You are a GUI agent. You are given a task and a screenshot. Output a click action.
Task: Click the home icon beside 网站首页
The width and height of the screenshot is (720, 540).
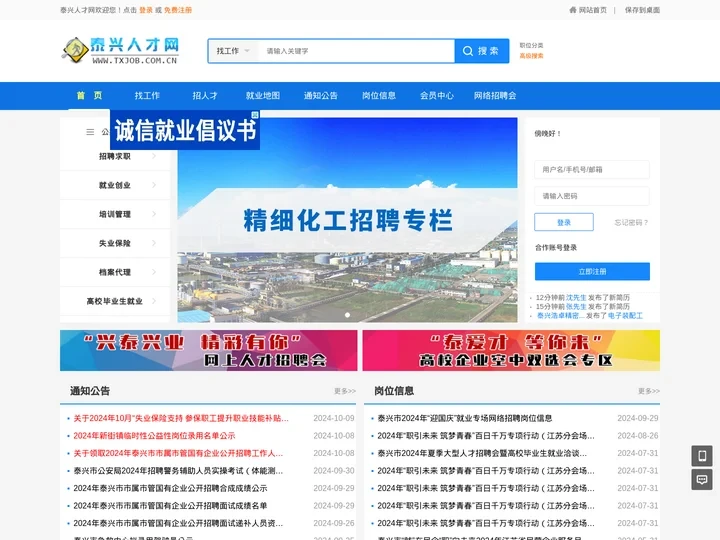coord(573,10)
